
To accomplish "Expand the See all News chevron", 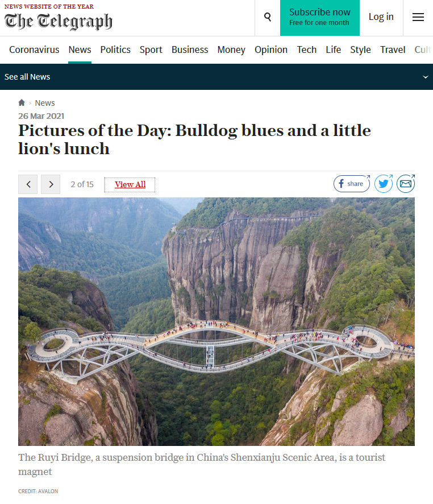I will [425, 77].
